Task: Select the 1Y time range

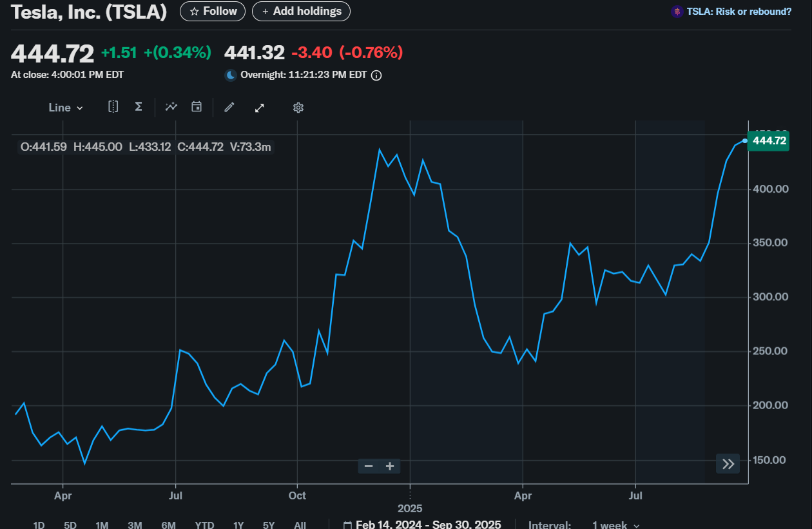Action: pos(238,524)
